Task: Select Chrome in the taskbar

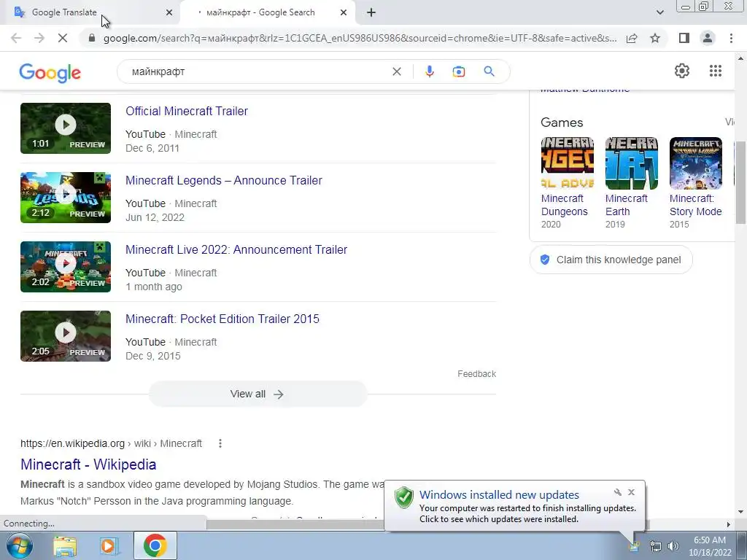Action: point(155,545)
